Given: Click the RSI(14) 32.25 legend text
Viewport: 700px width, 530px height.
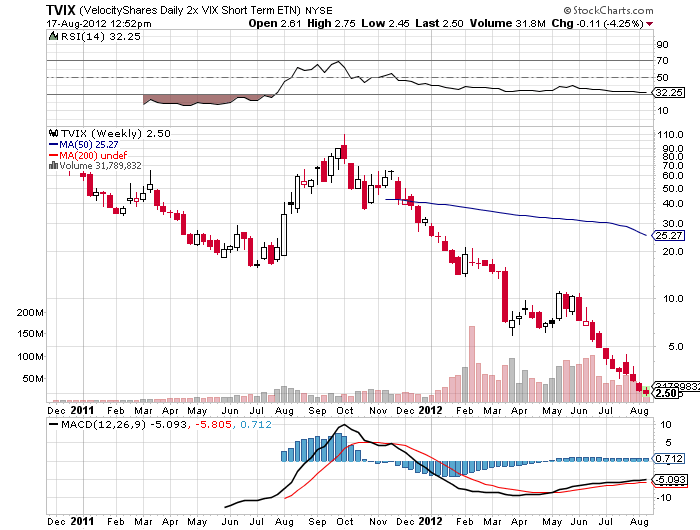Looking at the screenshot, I should tap(101, 37).
